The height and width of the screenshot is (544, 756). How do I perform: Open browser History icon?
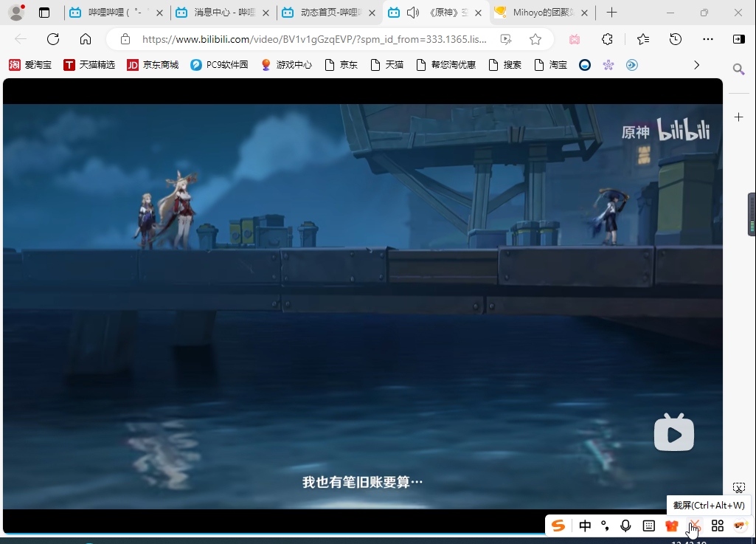(676, 39)
